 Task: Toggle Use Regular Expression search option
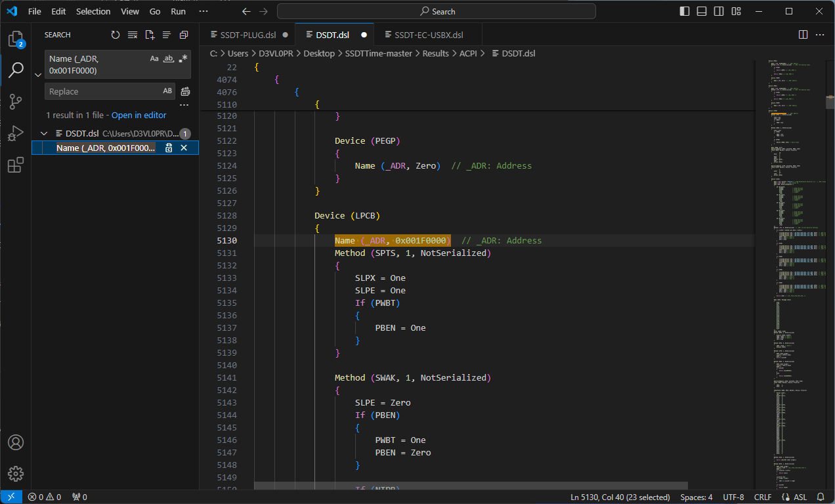coord(183,58)
